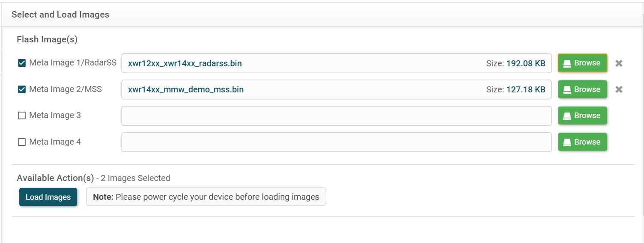
Task: Click the empty Meta Image 3 field
Action: pos(336,116)
